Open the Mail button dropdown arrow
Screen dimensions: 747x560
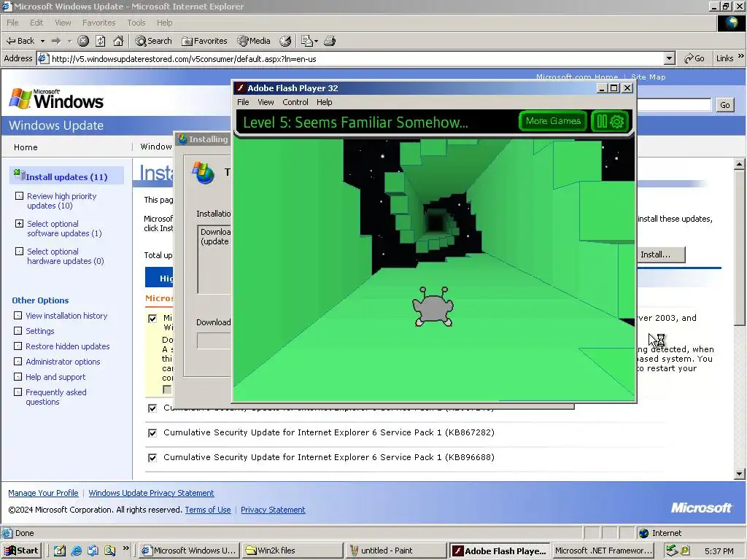tap(316, 41)
